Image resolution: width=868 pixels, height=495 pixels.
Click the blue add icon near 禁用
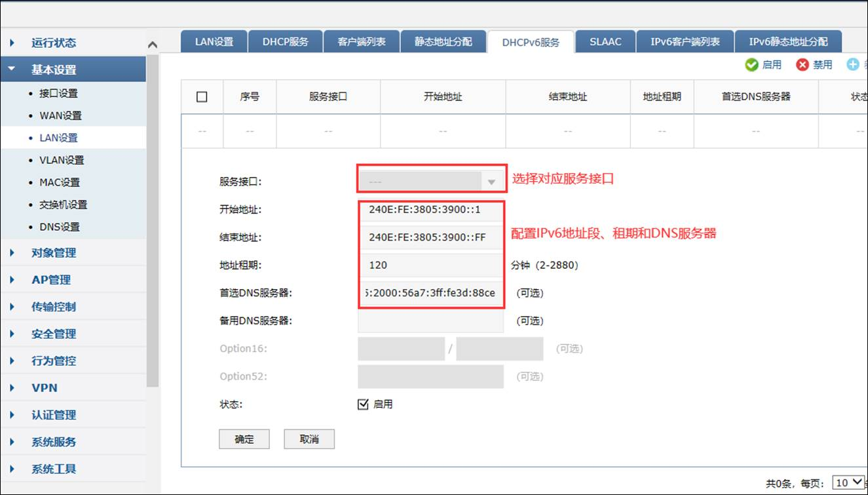click(x=853, y=64)
